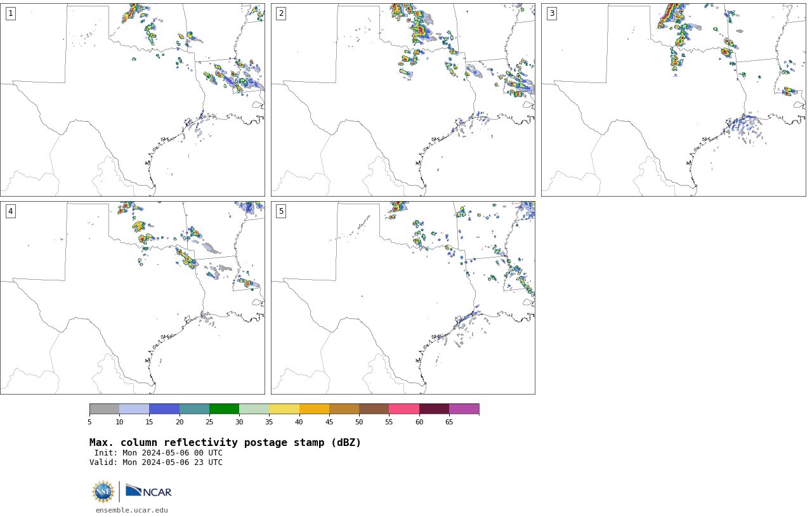The image size is (812, 517).
Task: Click the Init: Mon 2024-05-06 00 UTC text
Action: [159, 453]
